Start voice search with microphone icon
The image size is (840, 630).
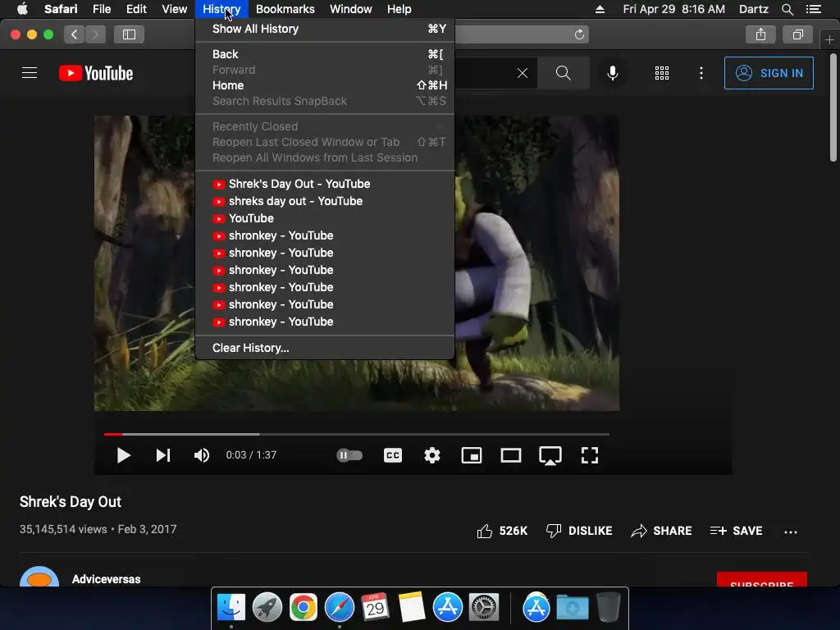click(x=612, y=73)
